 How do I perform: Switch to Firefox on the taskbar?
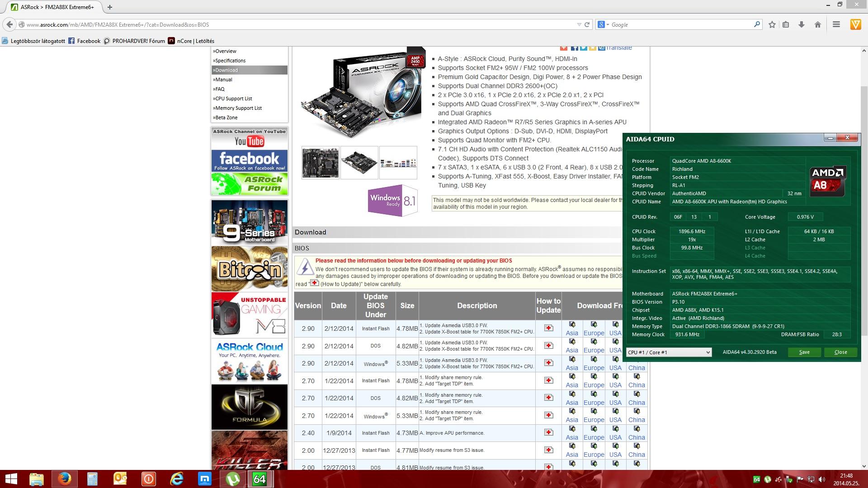tap(64, 479)
